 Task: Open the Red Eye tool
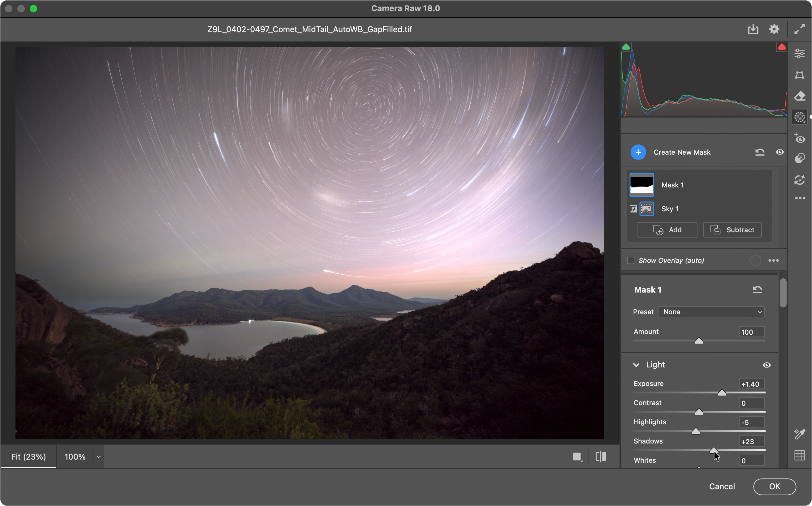[x=800, y=138]
